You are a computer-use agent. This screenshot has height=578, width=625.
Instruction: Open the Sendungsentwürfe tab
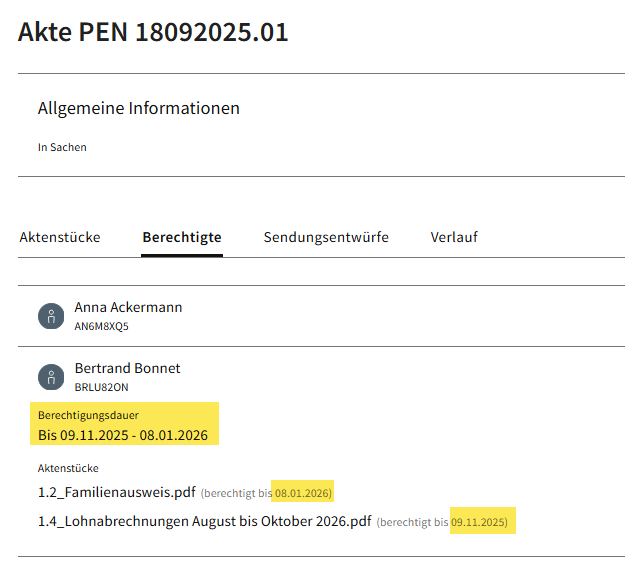326,237
